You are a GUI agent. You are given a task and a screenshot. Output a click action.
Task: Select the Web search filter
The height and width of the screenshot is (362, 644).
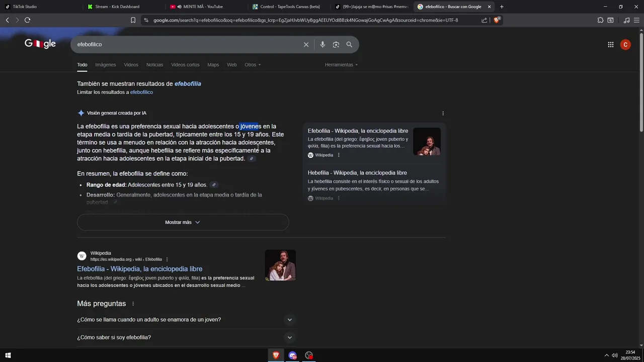231,65
